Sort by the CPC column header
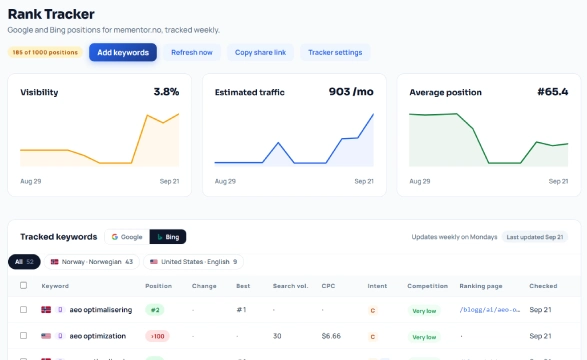The width and height of the screenshot is (587, 360). (x=328, y=286)
